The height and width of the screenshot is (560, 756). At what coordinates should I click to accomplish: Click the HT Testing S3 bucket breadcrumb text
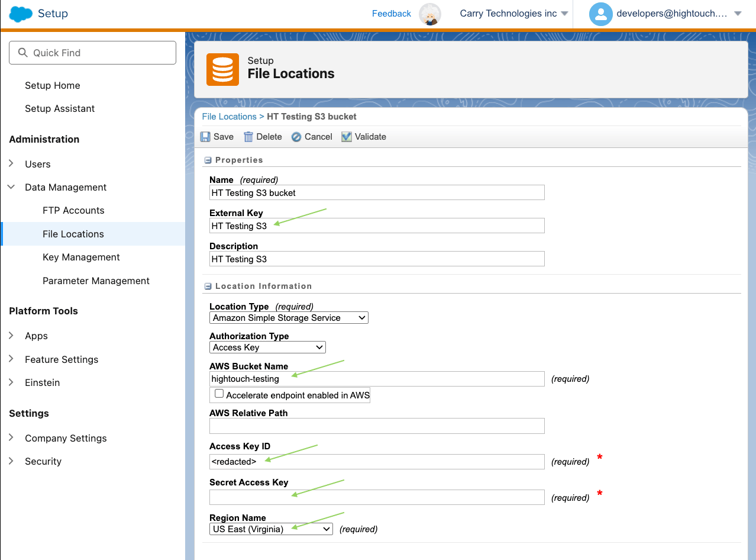click(312, 117)
